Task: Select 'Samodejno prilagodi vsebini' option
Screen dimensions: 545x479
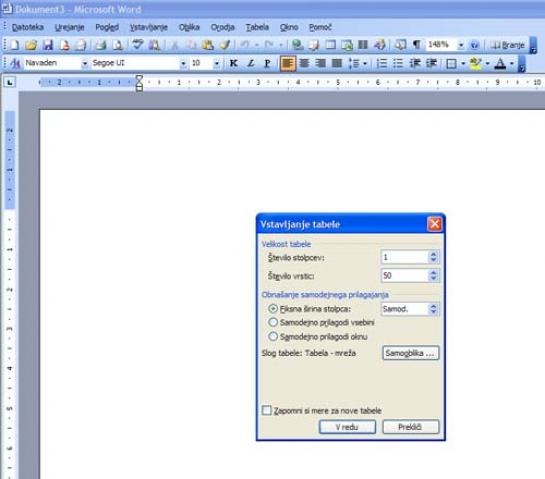Action: tap(273, 322)
